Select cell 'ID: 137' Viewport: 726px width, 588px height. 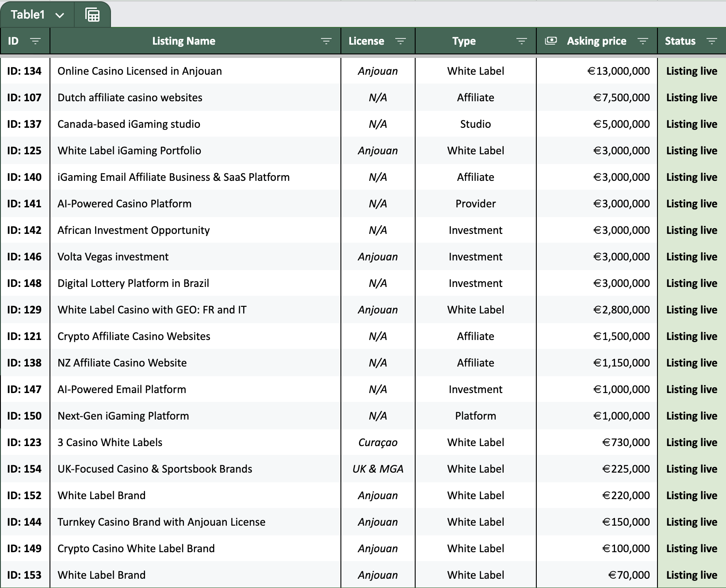click(x=25, y=124)
